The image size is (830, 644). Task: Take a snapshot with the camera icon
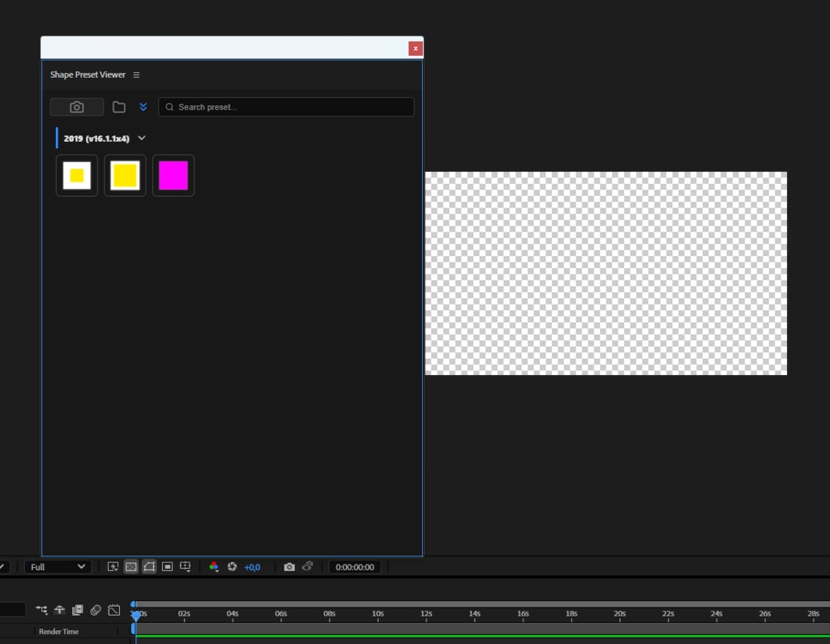coord(289,567)
